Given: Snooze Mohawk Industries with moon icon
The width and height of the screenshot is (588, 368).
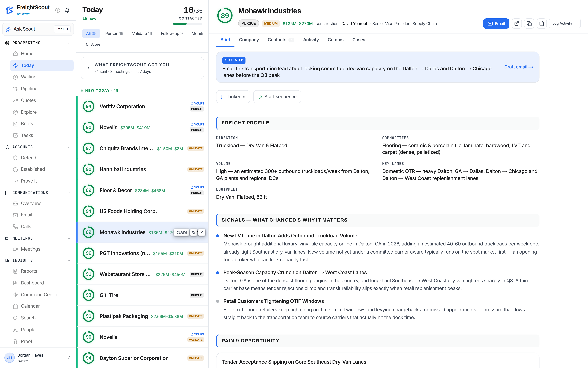Looking at the screenshot, I should tap(193, 232).
